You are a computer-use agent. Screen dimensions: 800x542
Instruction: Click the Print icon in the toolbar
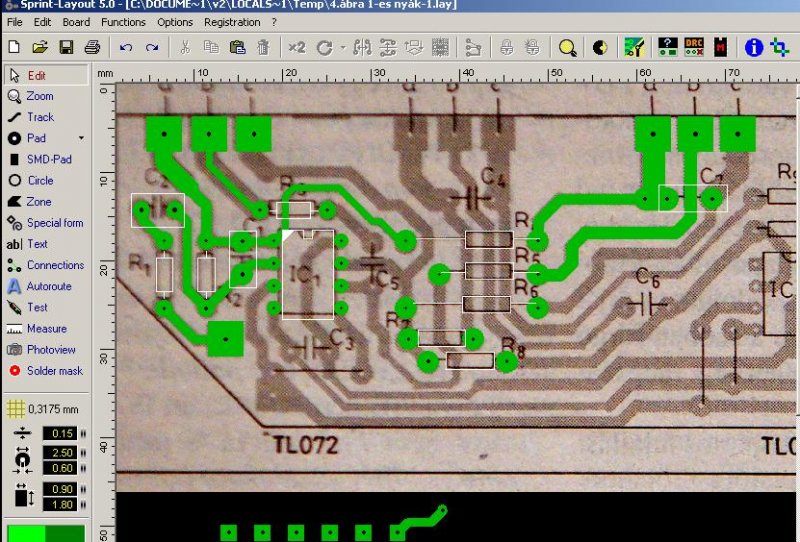[92, 47]
